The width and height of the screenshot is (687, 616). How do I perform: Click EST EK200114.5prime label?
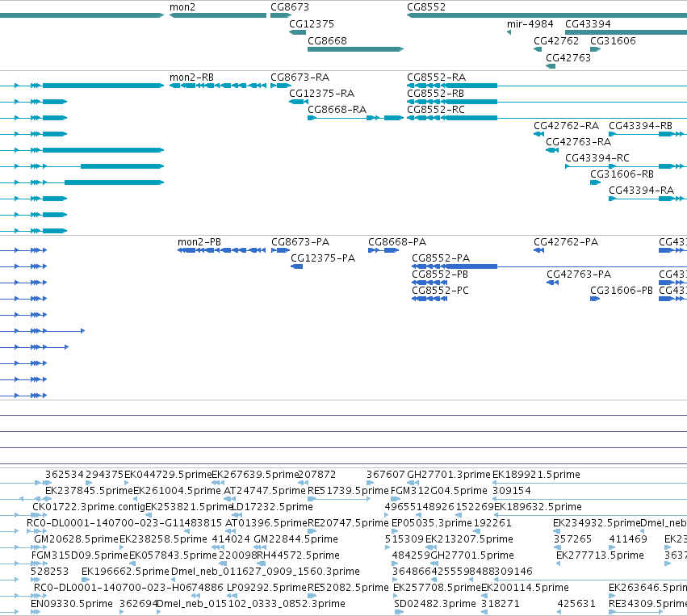click(525, 588)
